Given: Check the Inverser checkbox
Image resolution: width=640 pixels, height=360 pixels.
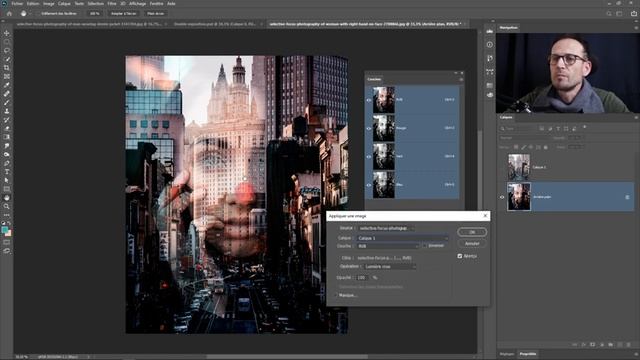Looking at the screenshot, I should (x=425, y=246).
